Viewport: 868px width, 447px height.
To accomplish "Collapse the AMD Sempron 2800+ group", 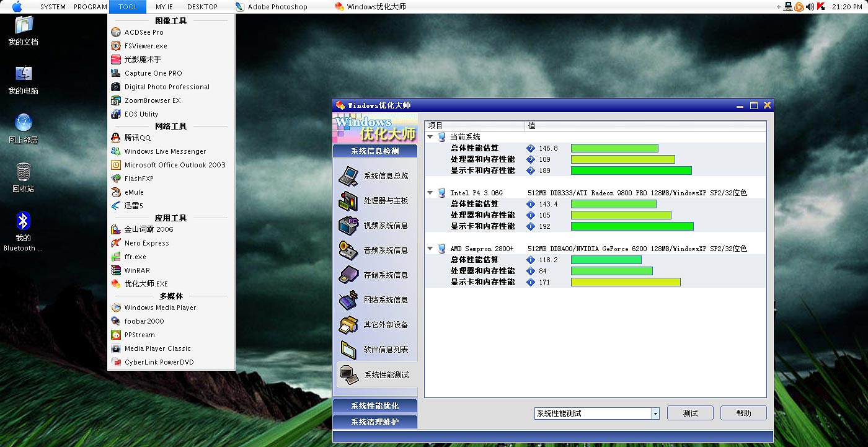I will click(430, 249).
